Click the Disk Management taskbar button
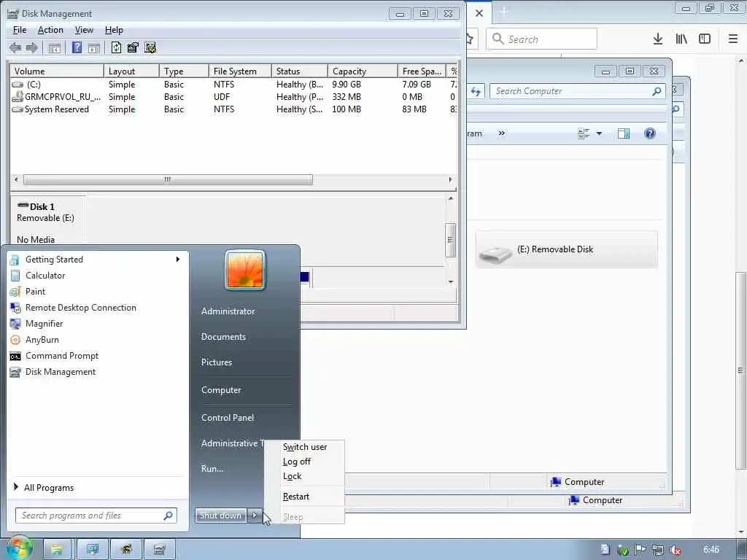Image resolution: width=747 pixels, height=560 pixels. click(x=159, y=550)
